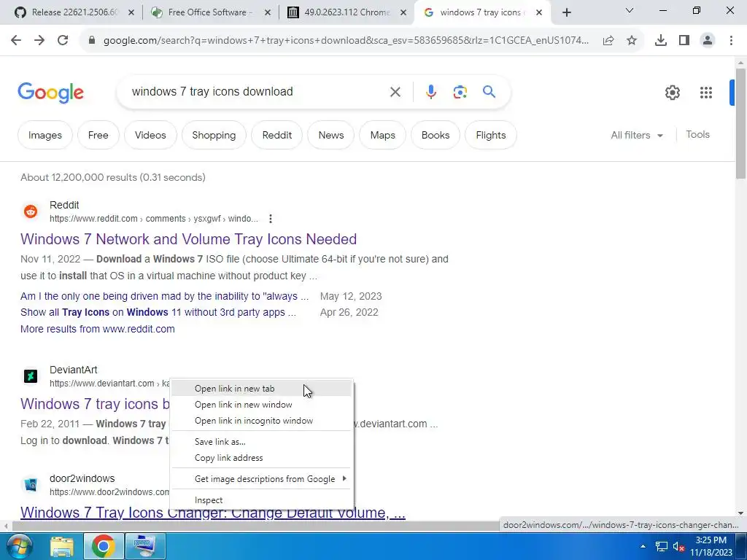747x560 pixels.
Task: Switch to the Free Office Software tab
Action: tap(209, 12)
